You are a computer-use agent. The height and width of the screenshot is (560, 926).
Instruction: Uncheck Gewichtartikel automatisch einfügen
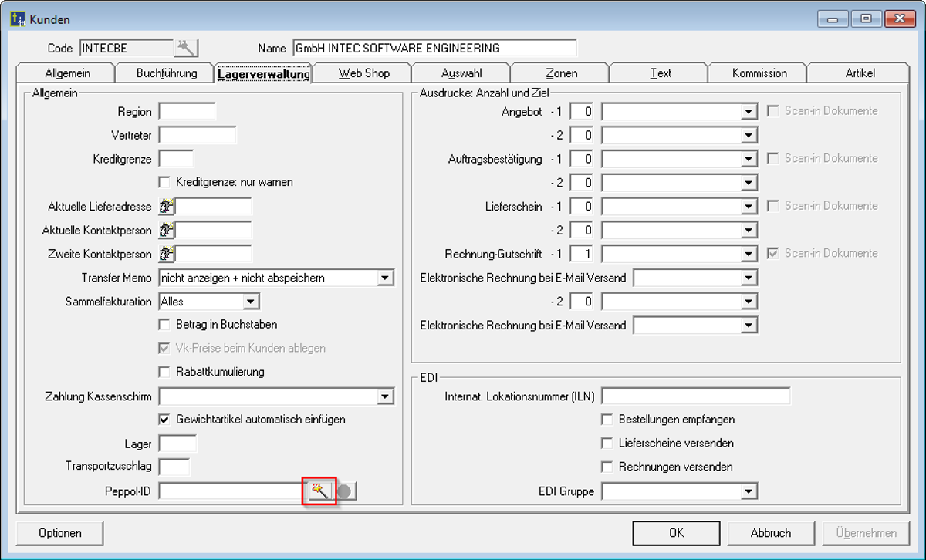[164, 420]
